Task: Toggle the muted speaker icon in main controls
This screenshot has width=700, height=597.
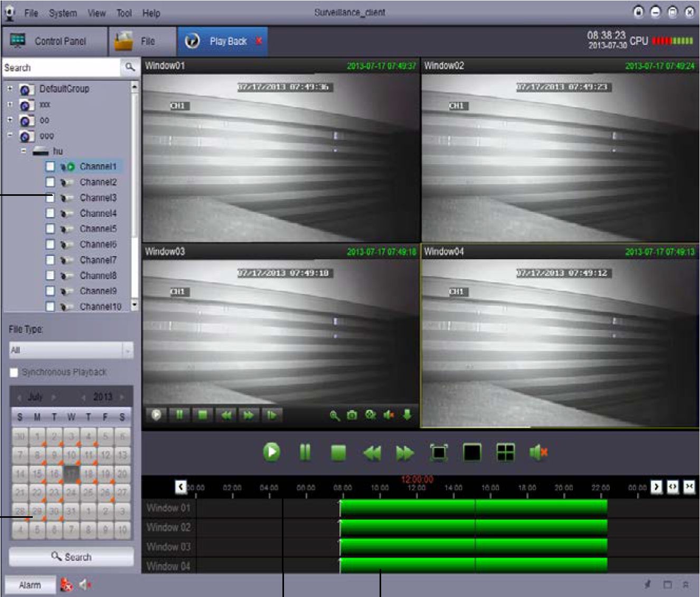Action: coord(538,452)
